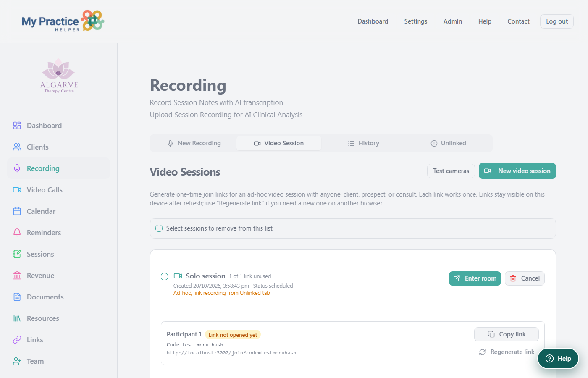Check the Solo session selection circle
The image size is (588, 378).
[x=165, y=276]
